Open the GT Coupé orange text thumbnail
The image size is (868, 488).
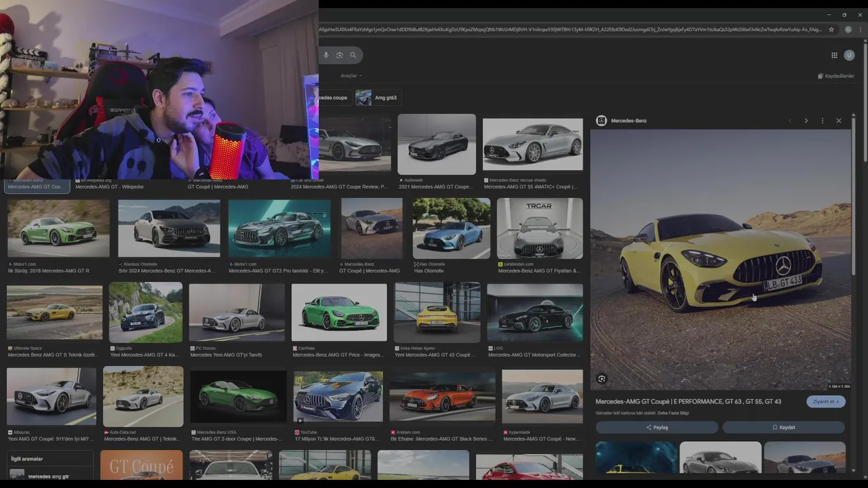tap(142, 466)
